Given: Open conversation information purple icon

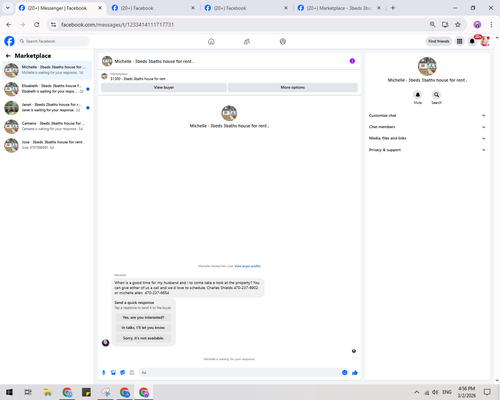Looking at the screenshot, I should 352,61.
